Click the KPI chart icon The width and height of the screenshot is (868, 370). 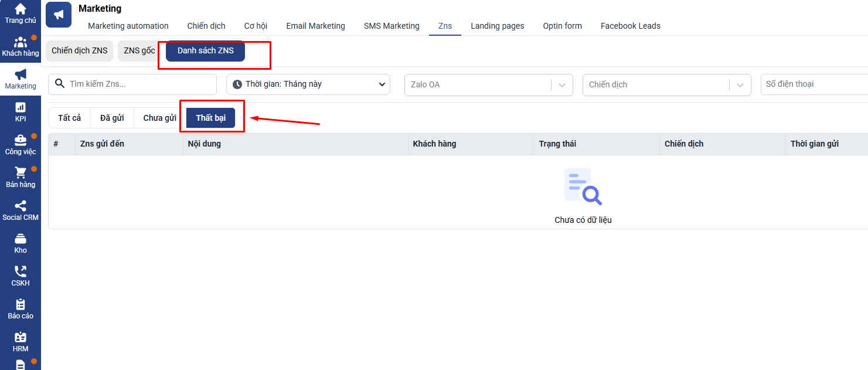[x=21, y=108]
